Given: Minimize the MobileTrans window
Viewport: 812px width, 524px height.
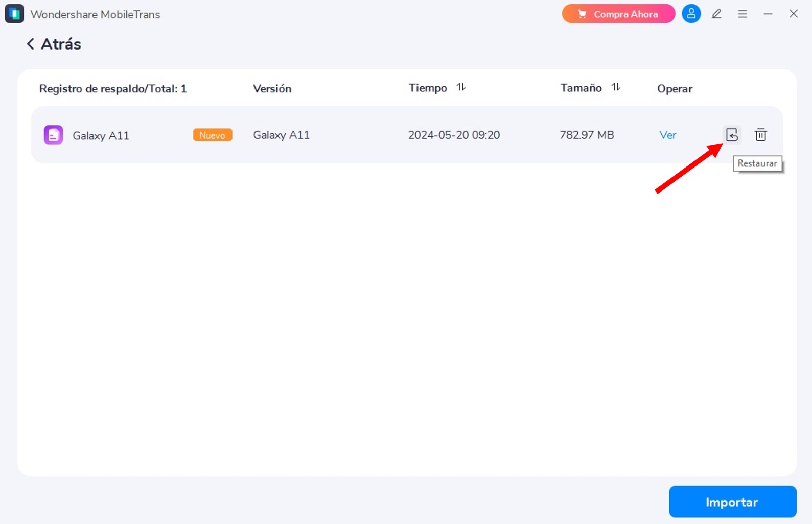Looking at the screenshot, I should click(768, 14).
